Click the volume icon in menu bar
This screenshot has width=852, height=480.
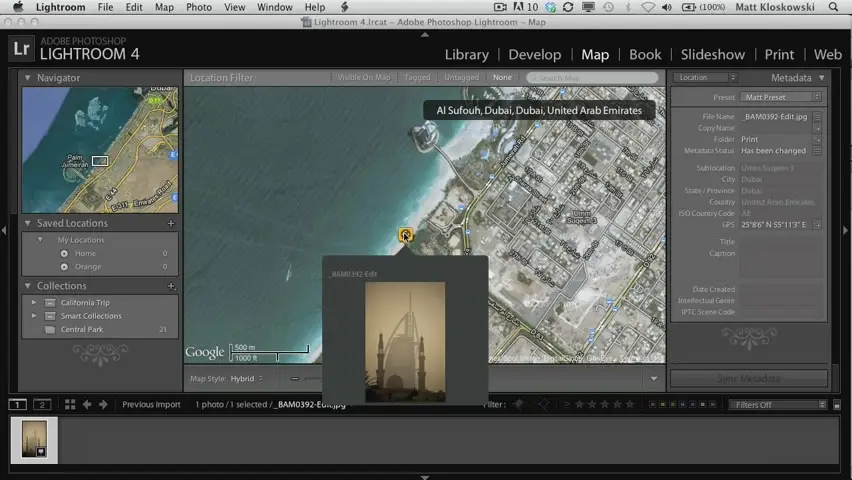coord(667,7)
